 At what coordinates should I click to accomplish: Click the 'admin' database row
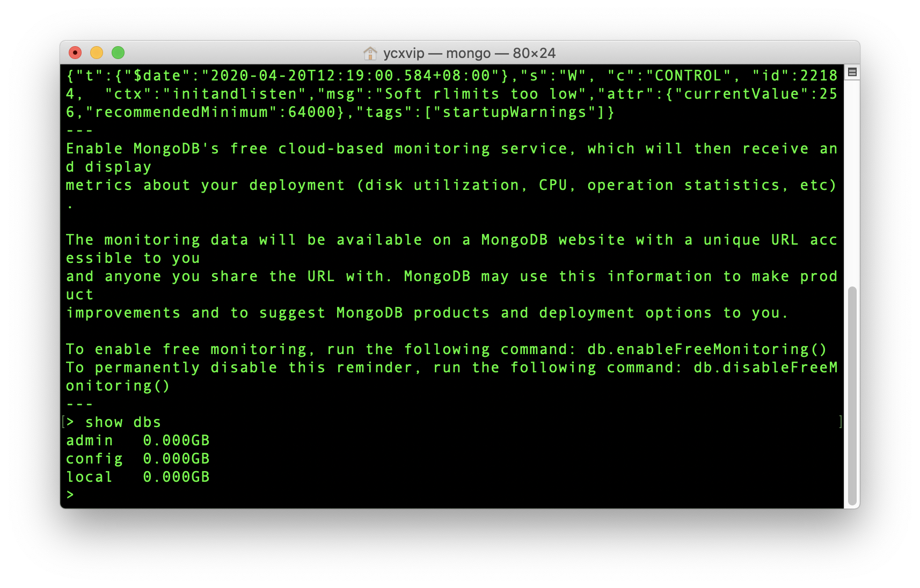click(x=138, y=440)
